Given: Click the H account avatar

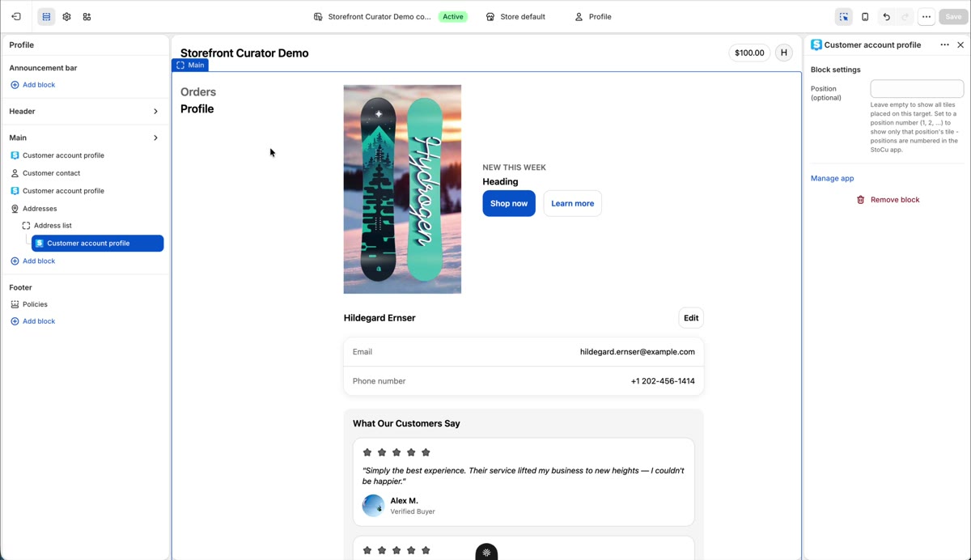Looking at the screenshot, I should click(x=784, y=53).
